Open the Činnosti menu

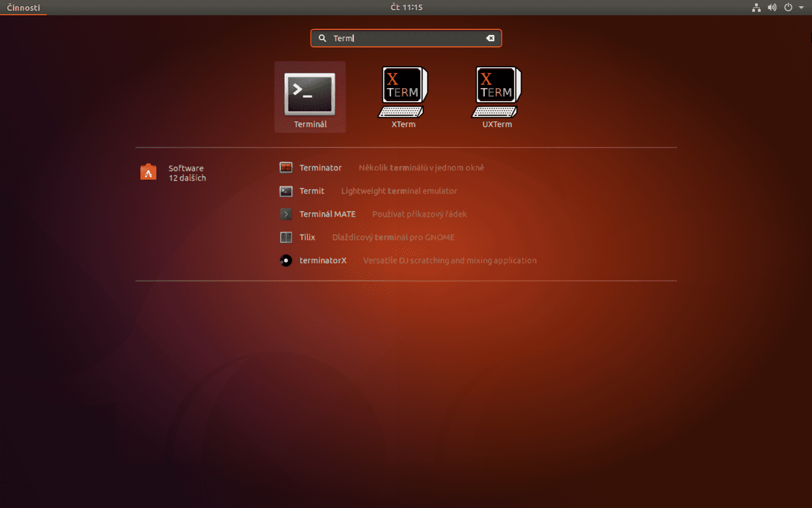[23, 7]
